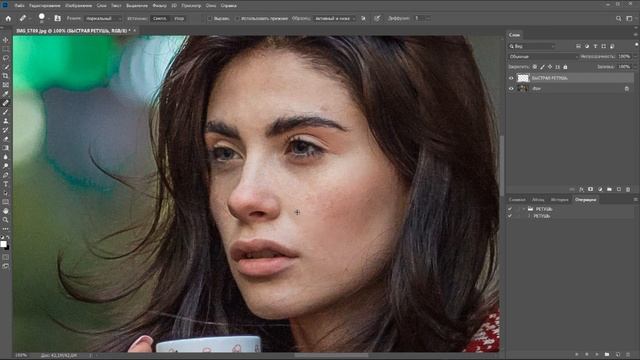Click the Диффузия value field
The height and width of the screenshot is (360, 640).
[420, 18]
